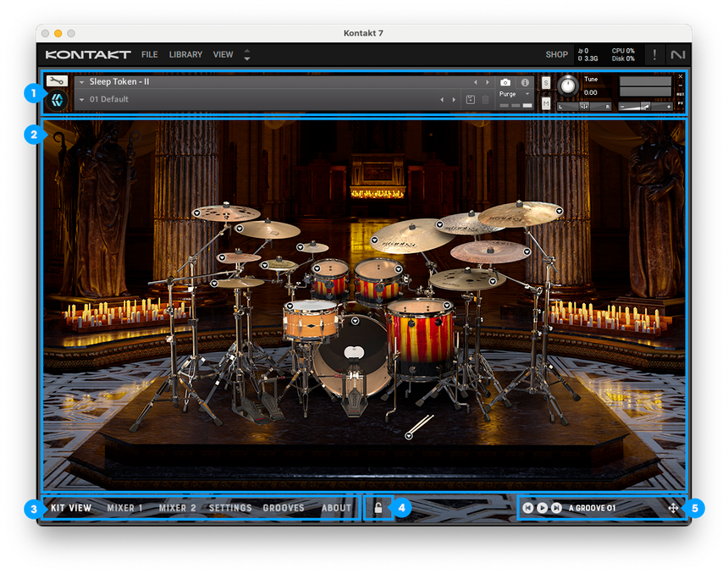Go to previous instrument for Sleep Token - II
This screenshot has height=574, width=728.
tap(476, 82)
